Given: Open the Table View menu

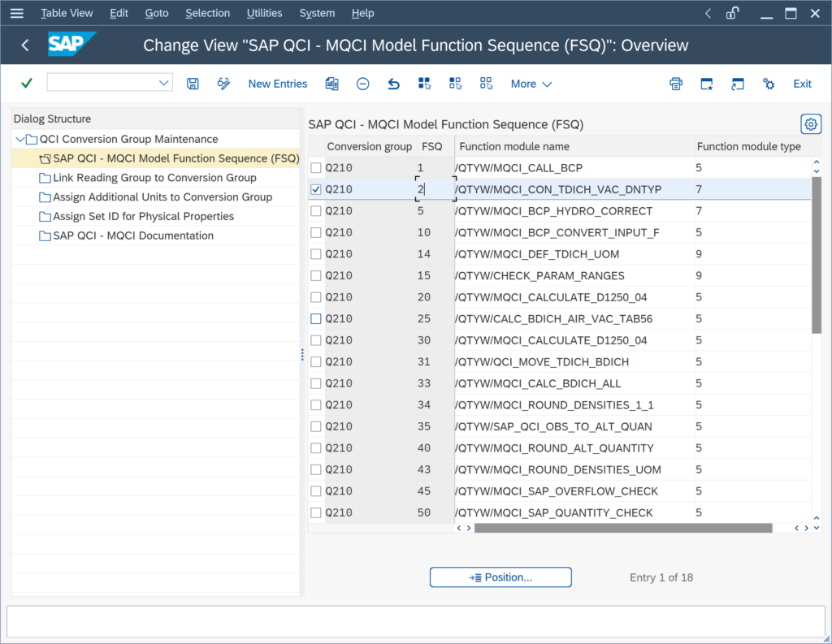Looking at the screenshot, I should pyautogui.click(x=67, y=13).
